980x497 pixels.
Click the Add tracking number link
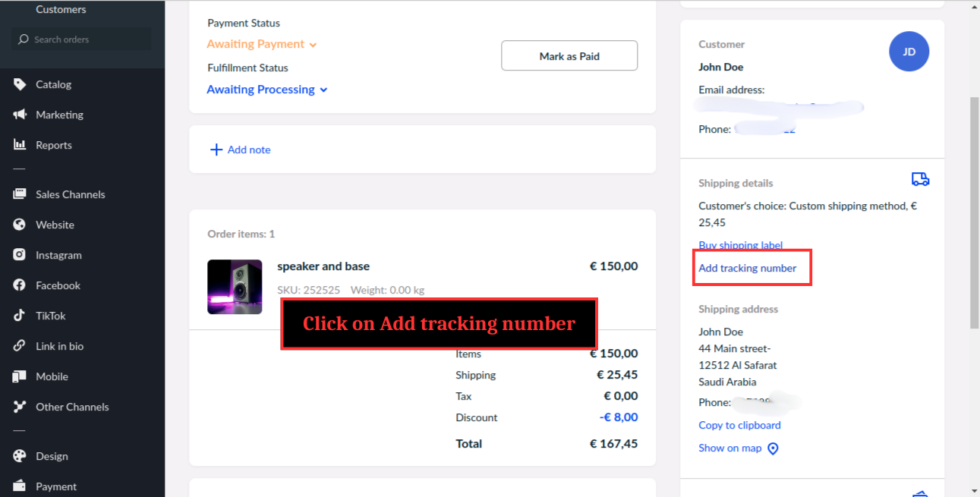(x=747, y=268)
